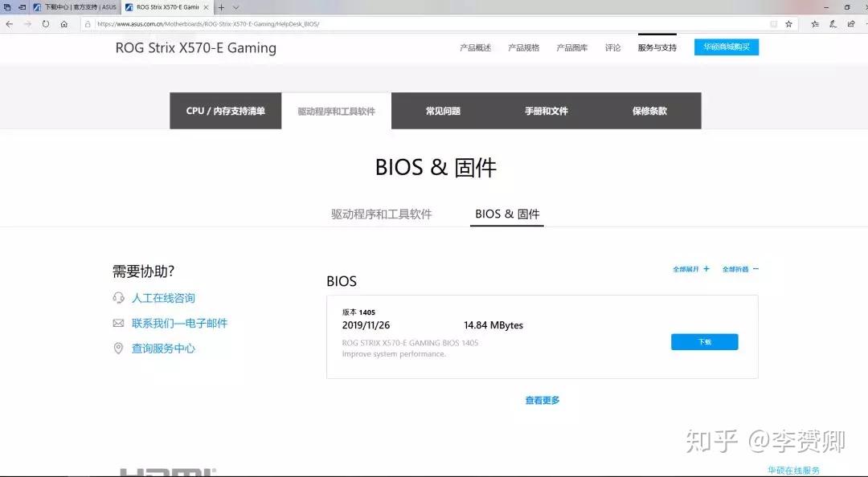The height and width of the screenshot is (477, 868).
Task: Click the padlock icon in address bar
Action: click(x=88, y=24)
